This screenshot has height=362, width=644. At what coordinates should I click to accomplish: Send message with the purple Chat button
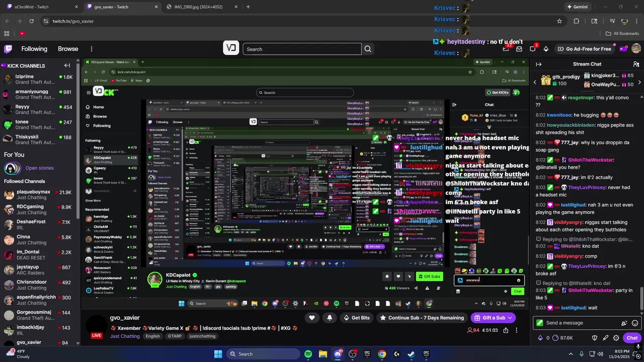[632, 338]
